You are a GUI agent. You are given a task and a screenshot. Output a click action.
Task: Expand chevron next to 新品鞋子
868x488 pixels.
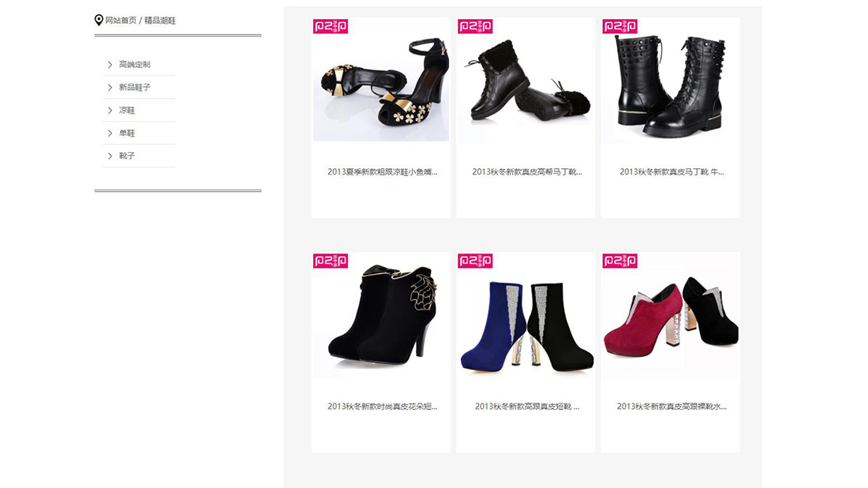click(110, 88)
